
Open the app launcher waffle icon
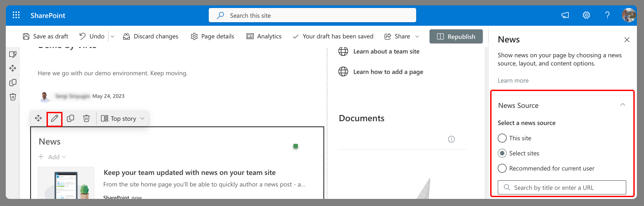16,15
